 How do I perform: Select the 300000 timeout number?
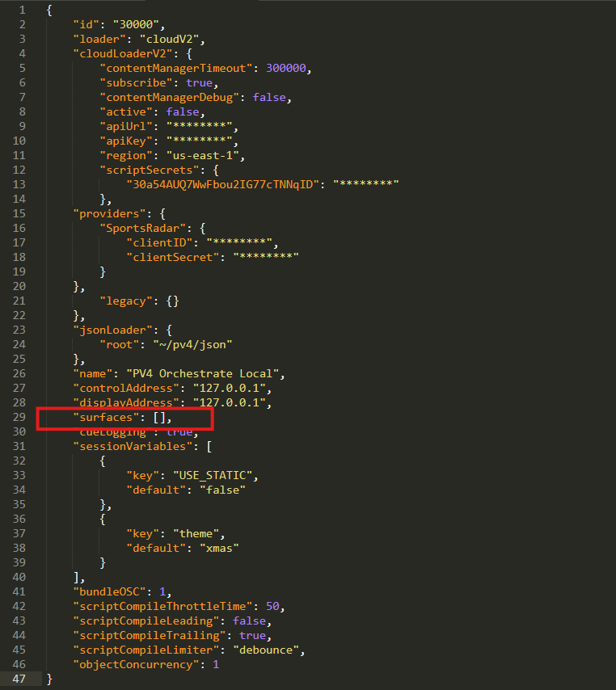coord(285,68)
